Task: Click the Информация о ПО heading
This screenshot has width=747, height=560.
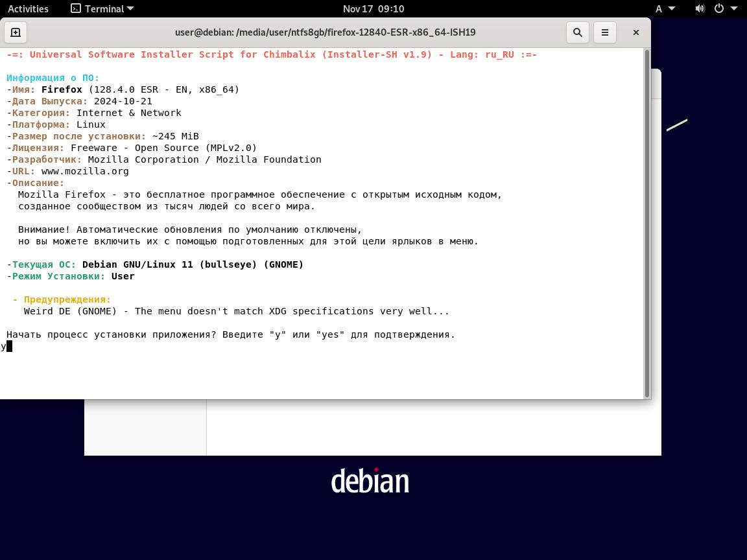Action: click(53, 78)
